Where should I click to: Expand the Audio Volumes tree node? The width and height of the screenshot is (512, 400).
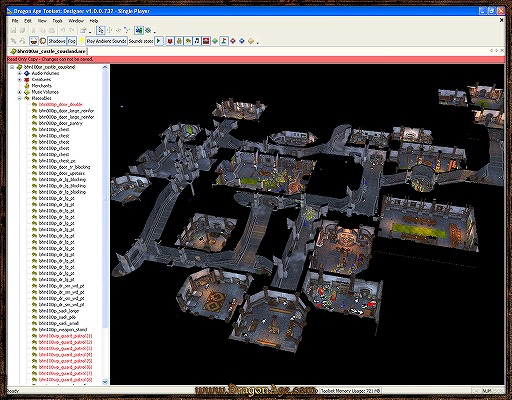coord(20,73)
